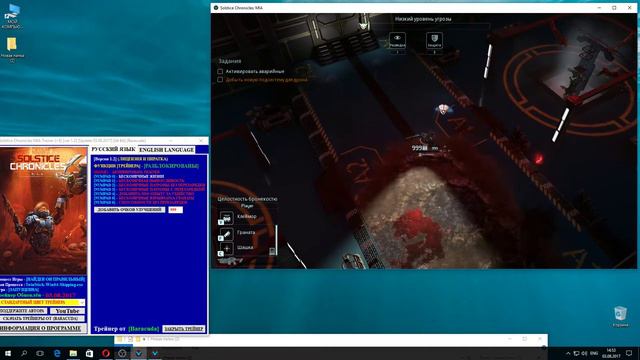Click the Baracuda author name in trainer
This screenshot has width=640, height=360.
pos(144,329)
